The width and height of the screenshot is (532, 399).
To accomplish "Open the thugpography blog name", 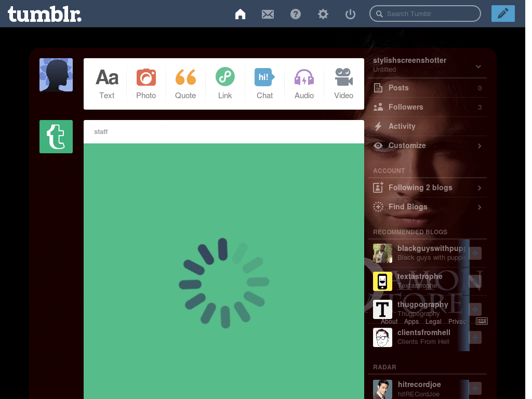I will [423, 304].
